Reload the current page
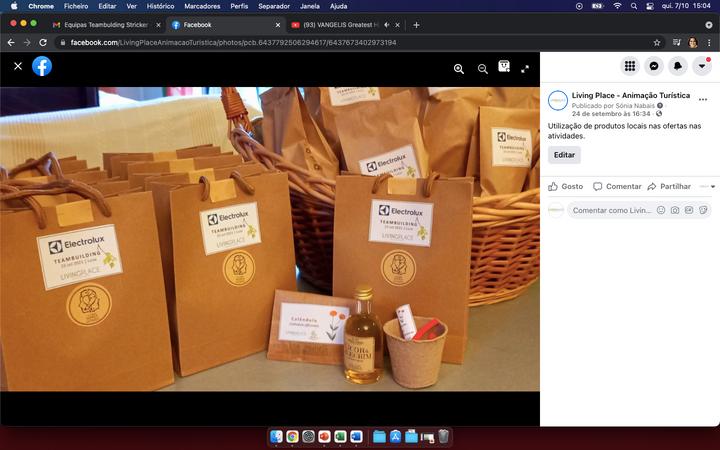 (x=43, y=43)
